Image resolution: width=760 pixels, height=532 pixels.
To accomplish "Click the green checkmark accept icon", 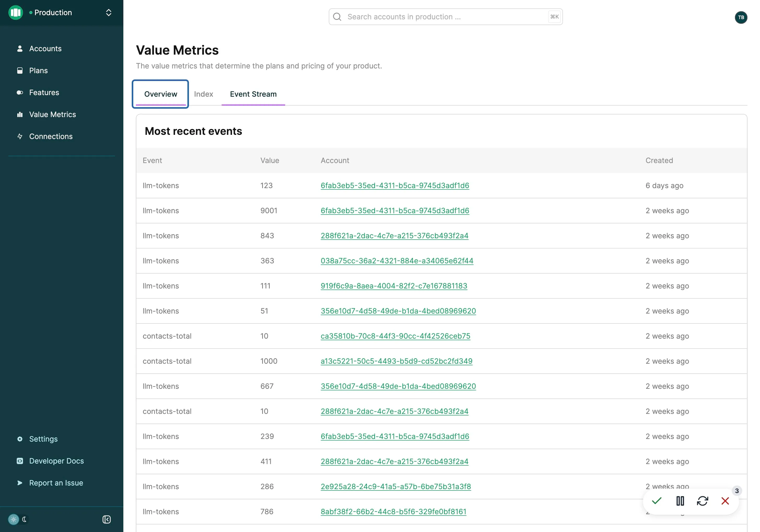I will tap(657, 501).
